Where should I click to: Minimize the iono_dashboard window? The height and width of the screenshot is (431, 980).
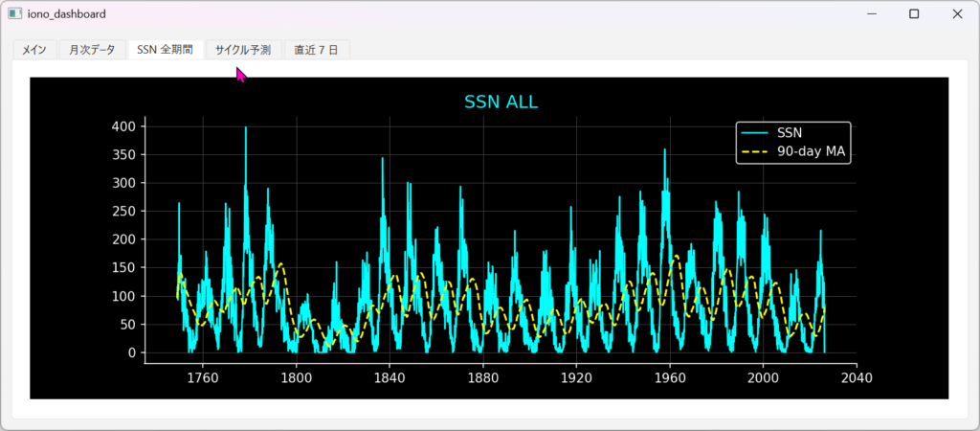[870, 14]
